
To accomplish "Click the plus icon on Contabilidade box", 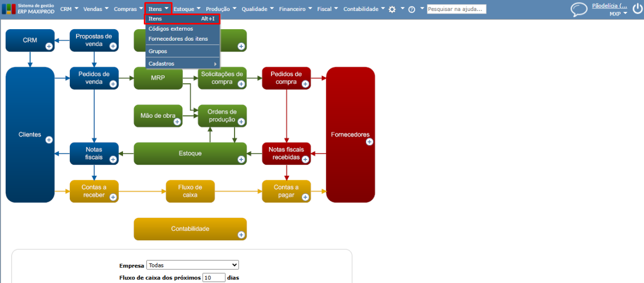I will [241, 235].
